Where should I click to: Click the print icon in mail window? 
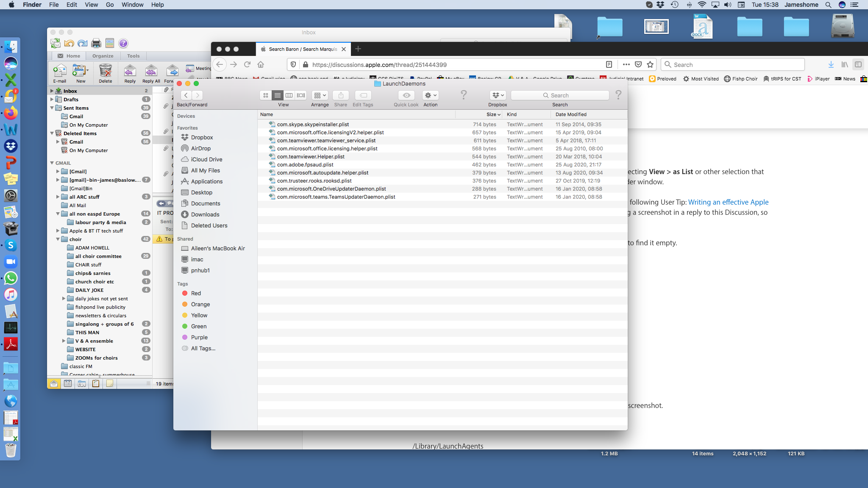click(96, 43)
